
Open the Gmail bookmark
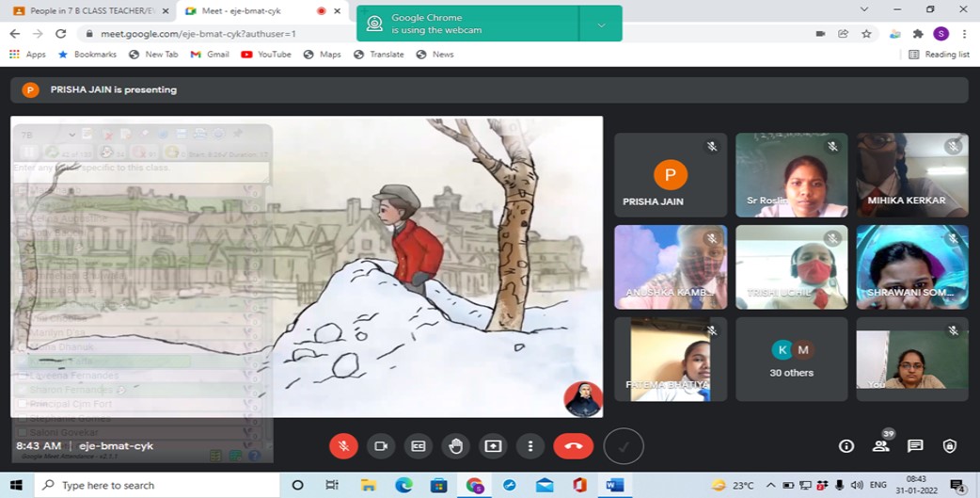coord(210,55)
